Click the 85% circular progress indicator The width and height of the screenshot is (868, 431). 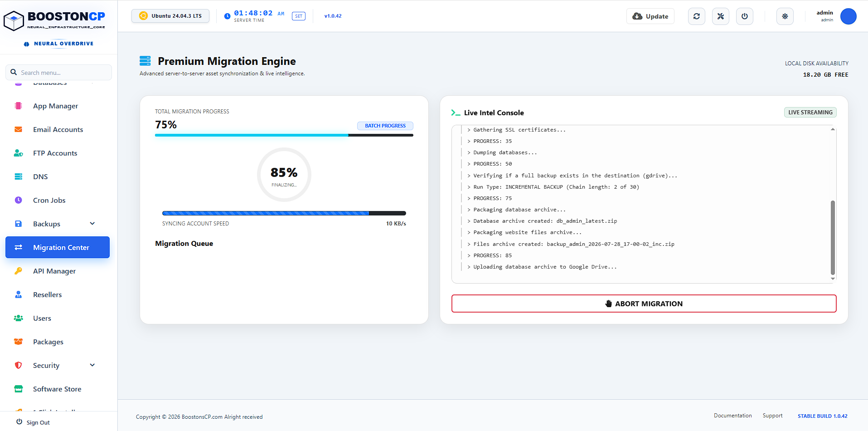tap(284, 175)
